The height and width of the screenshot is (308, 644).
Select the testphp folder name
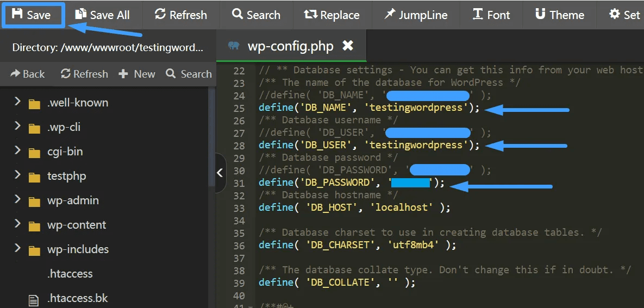click(x=66, y=176)
